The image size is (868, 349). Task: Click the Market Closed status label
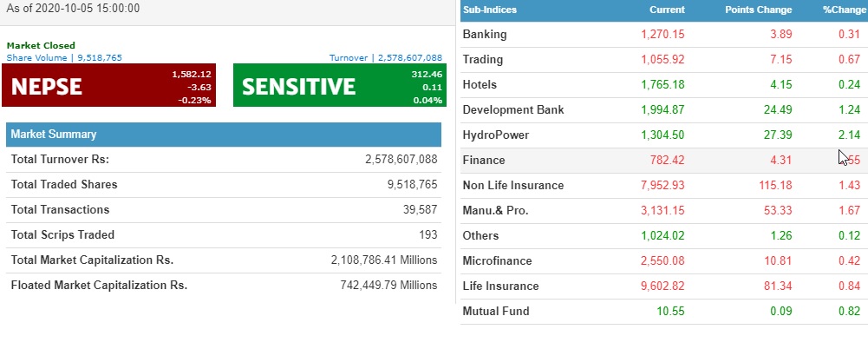click(41, 45)
